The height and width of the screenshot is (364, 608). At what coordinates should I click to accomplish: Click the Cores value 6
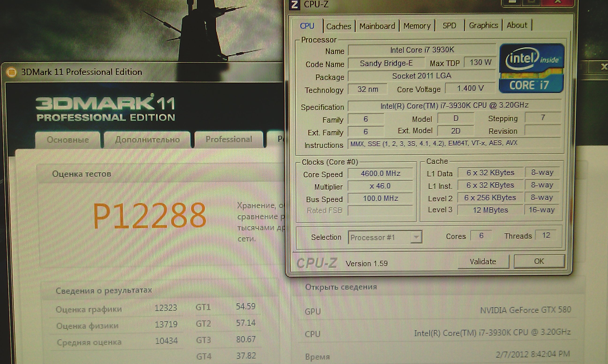(481, 236)
